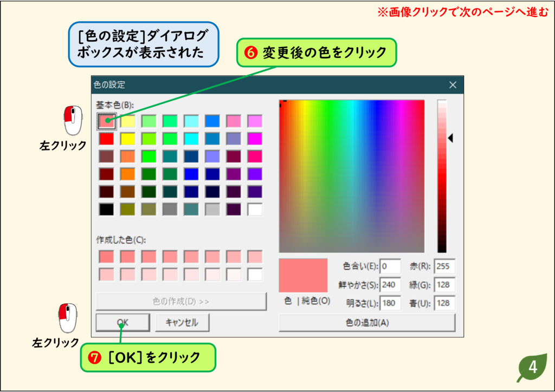Screen dimensions: 555x392
Task: Choose the bright magenta basic color swatch
Action: click(x=255, y=139)
